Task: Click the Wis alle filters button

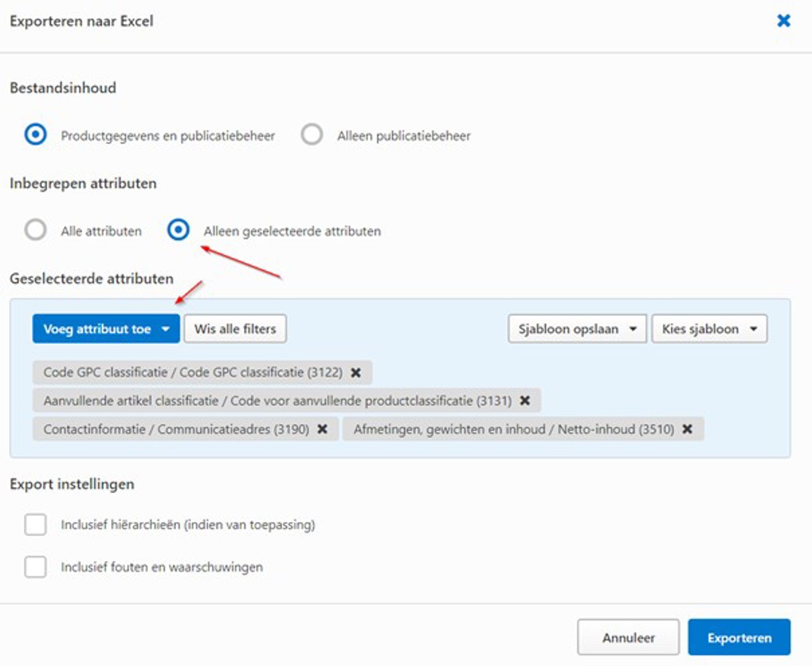Action: (234, 328)
